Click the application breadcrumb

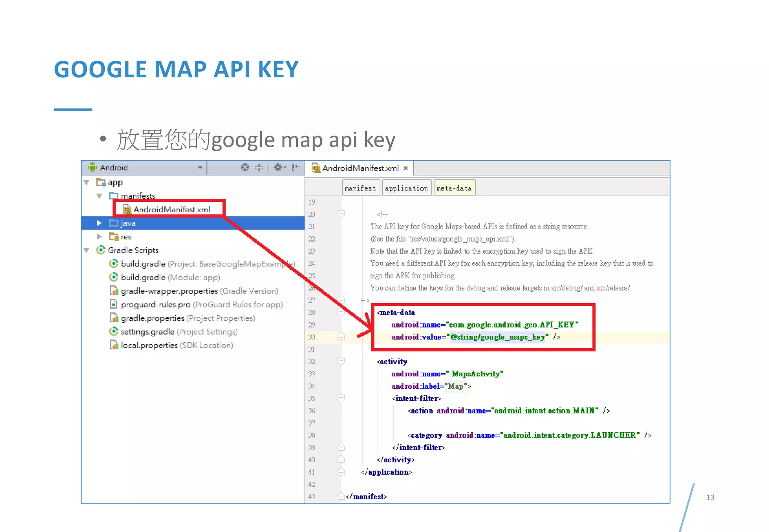pos(407,188)
